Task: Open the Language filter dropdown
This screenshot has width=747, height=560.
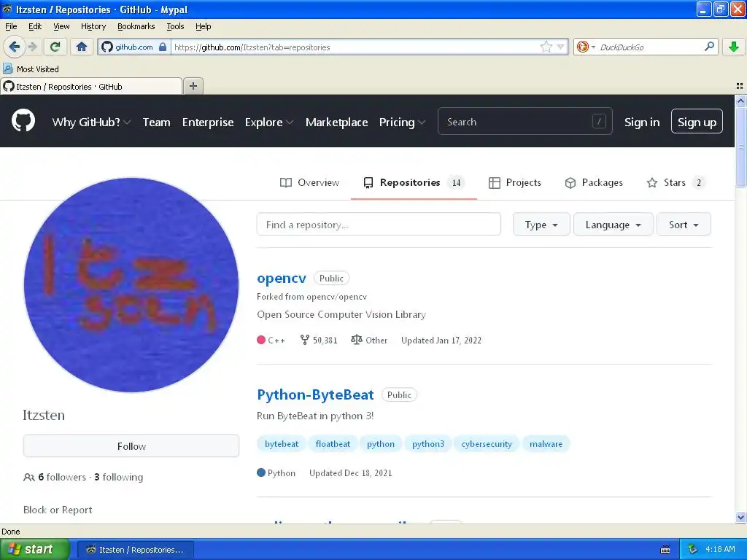Action: point(613,225)
